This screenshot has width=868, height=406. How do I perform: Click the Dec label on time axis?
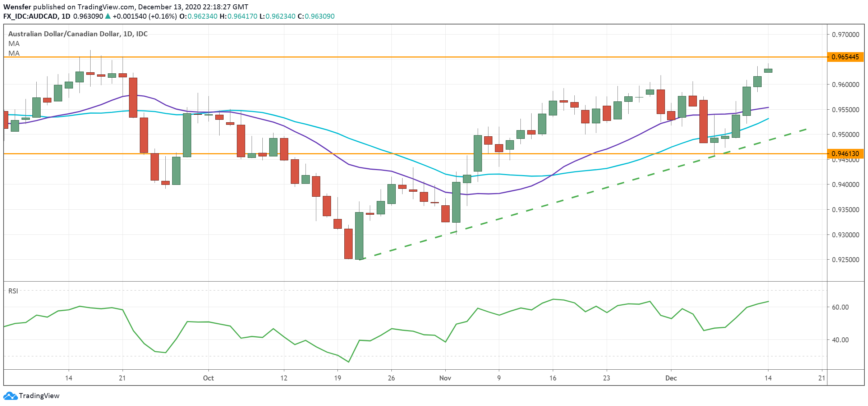coord(671,378)
